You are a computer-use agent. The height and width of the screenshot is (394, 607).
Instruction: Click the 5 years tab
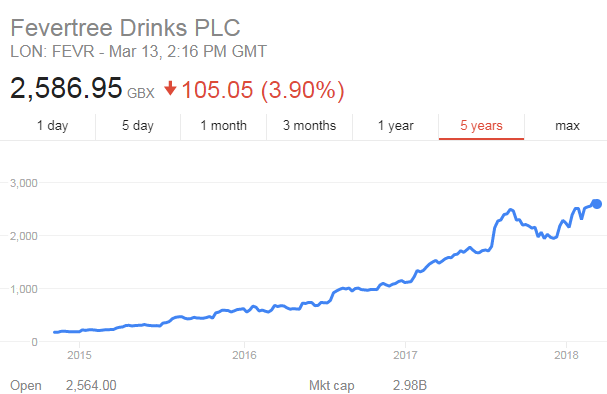tap(481, 126)
